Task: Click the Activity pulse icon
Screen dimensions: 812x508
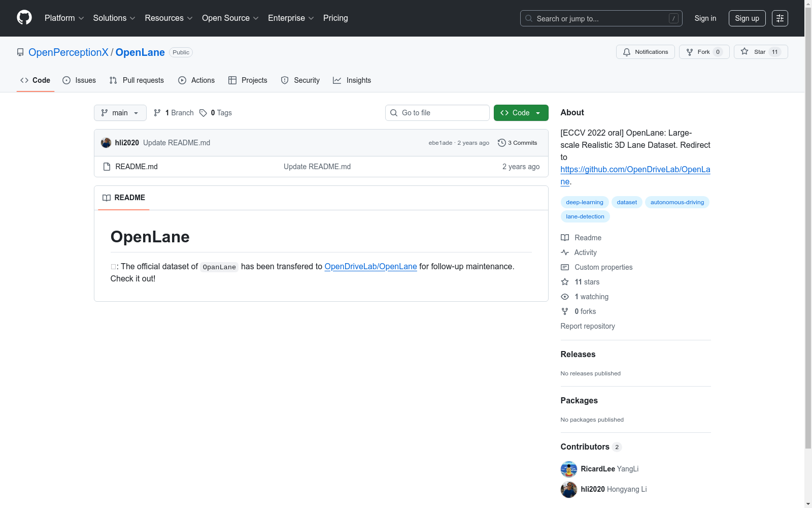Action: [x=565, y=252]
